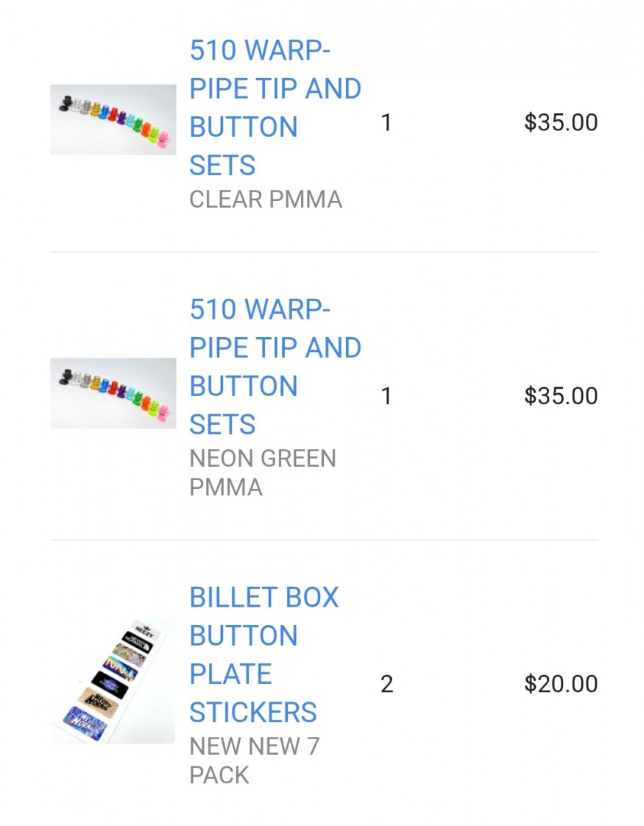Image resolution: width=644 pixels, height=826 pixels.
Task: Click the word STICKERS in the Billet Box title
Action: [253, 712]
